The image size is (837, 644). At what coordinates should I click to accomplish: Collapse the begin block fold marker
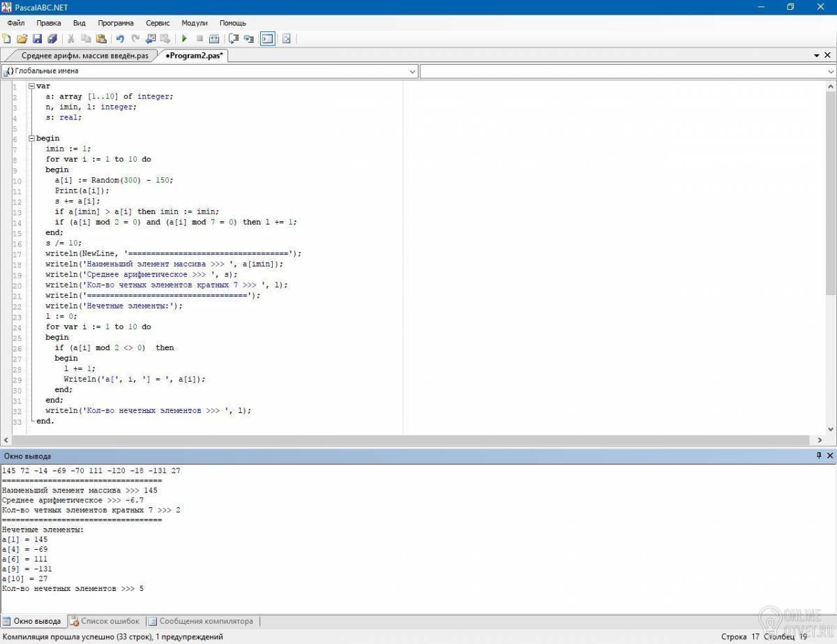(31, 138)
